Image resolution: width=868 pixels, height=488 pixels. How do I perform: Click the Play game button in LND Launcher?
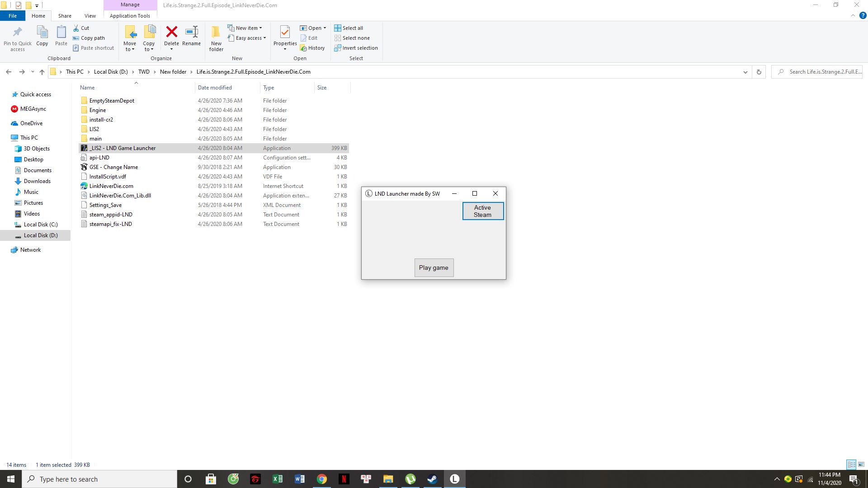click(x=434, y=267)
